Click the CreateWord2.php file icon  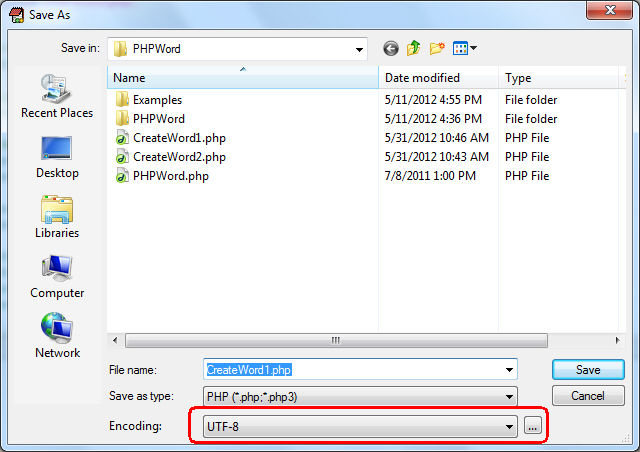pyautogui.click(x=121, y=157)
